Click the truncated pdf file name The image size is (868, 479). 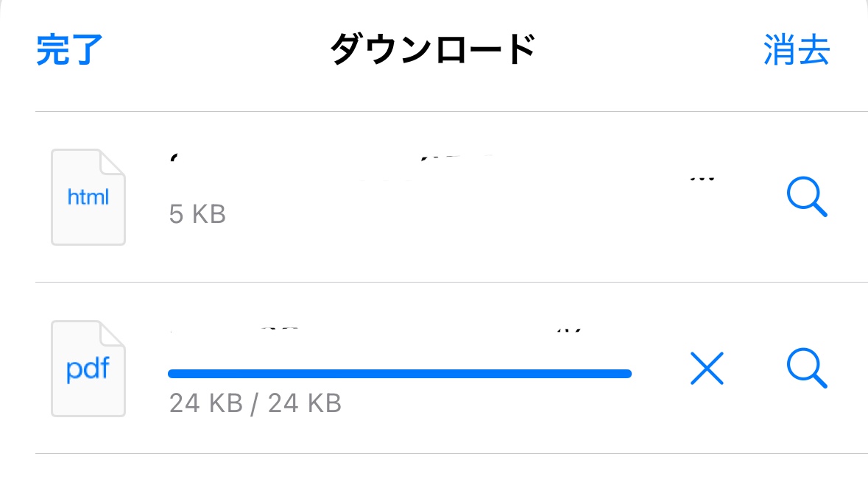tap(376, 331)
